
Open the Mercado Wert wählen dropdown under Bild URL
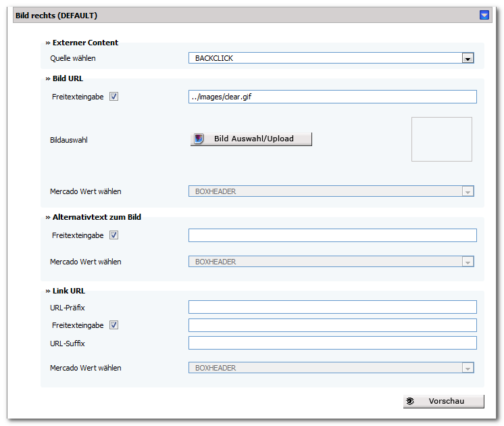331,191
